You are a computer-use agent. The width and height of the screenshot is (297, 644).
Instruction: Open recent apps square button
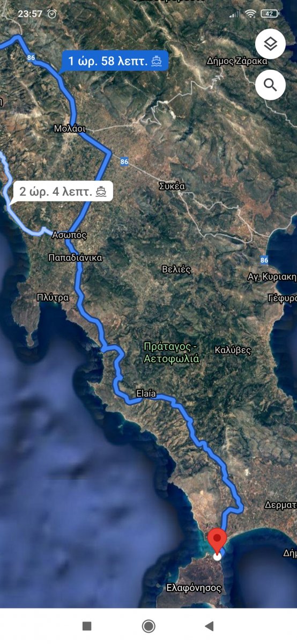87,626
